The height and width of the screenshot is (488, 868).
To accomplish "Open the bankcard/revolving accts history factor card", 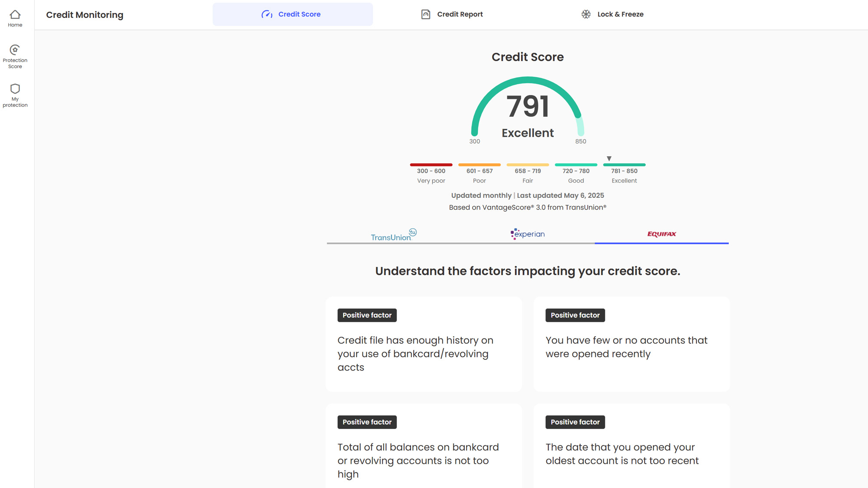I will 424,344.
